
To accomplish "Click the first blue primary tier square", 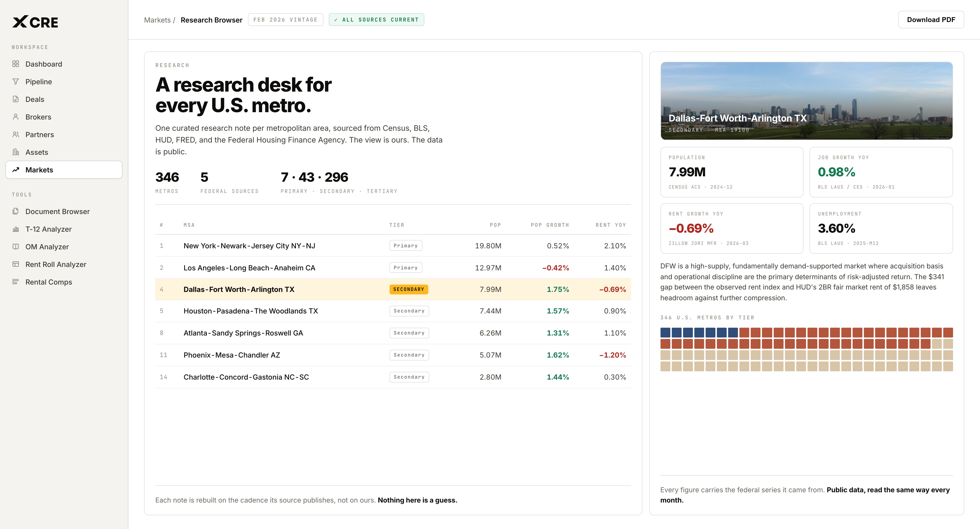I will (665, 332).
